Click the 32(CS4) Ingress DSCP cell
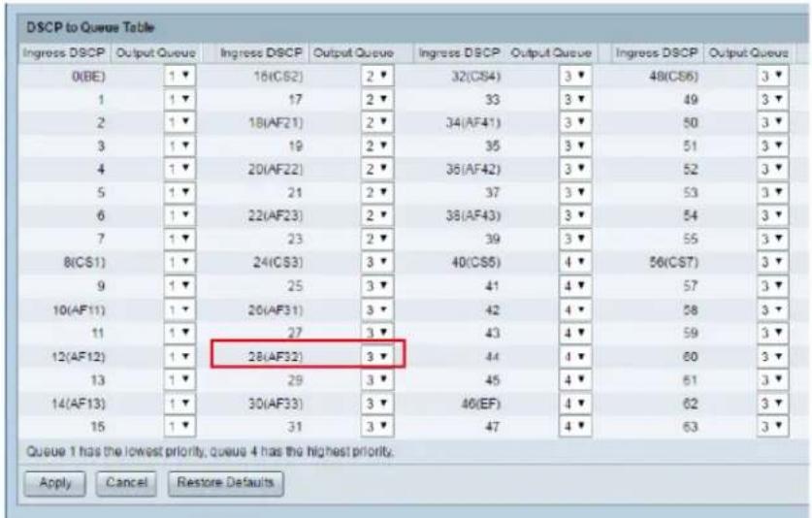 (476, 77)
